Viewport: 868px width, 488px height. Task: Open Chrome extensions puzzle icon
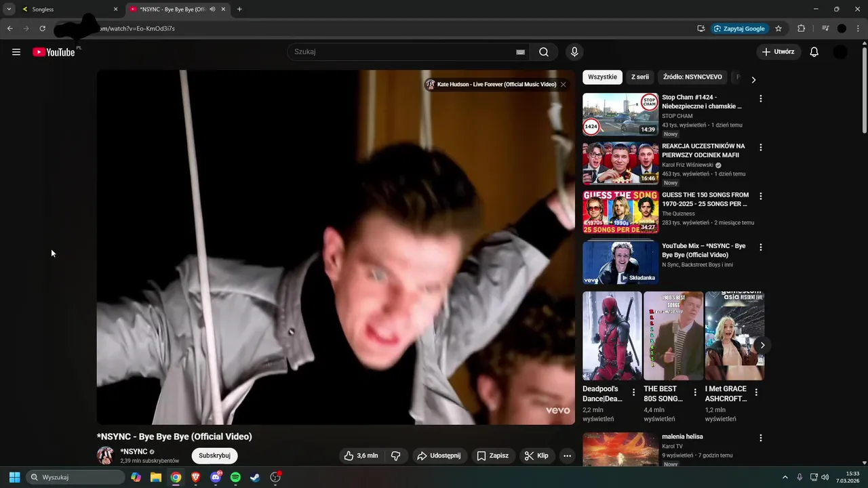pyautogui.click(x=801, y=28)
